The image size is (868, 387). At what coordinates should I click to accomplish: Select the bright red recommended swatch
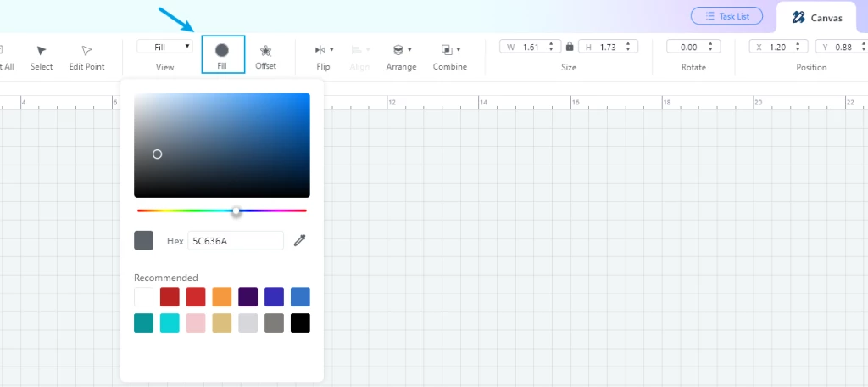[x=196, y=297]
